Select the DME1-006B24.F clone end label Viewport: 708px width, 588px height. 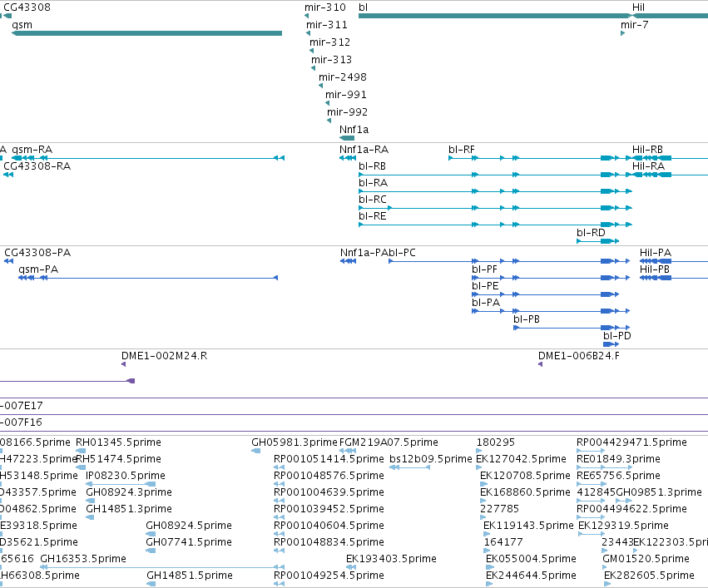(579, 356)
